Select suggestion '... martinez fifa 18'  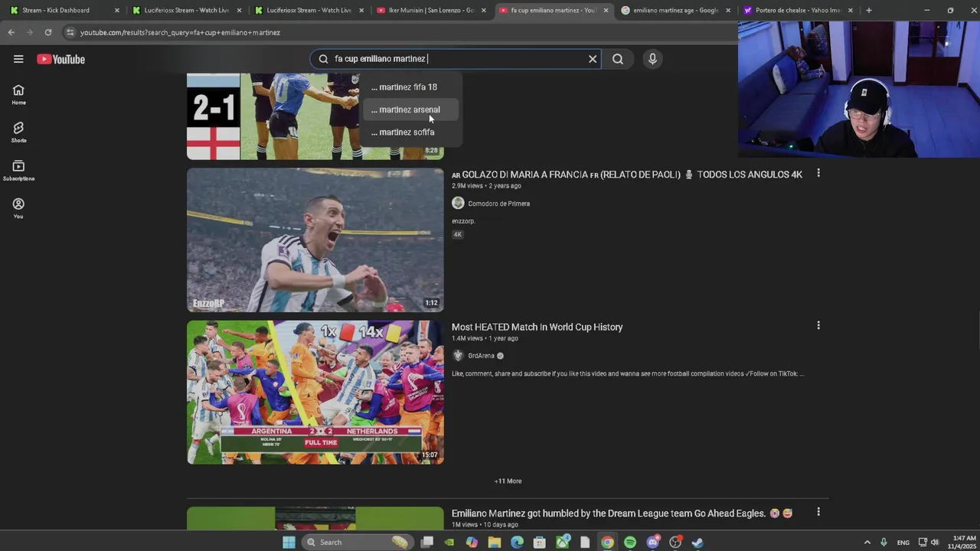click(x=410, y=87)
